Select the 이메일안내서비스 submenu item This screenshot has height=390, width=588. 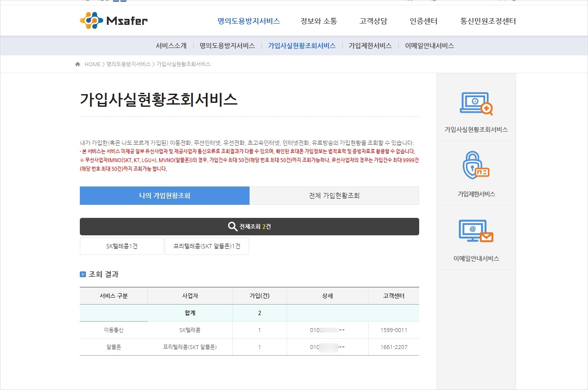pos(429,45)
